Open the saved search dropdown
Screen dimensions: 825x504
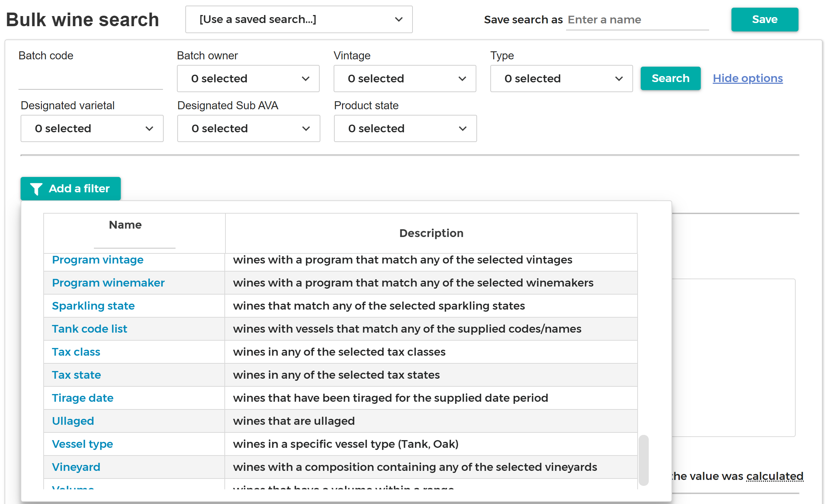[x=299, y=20]
